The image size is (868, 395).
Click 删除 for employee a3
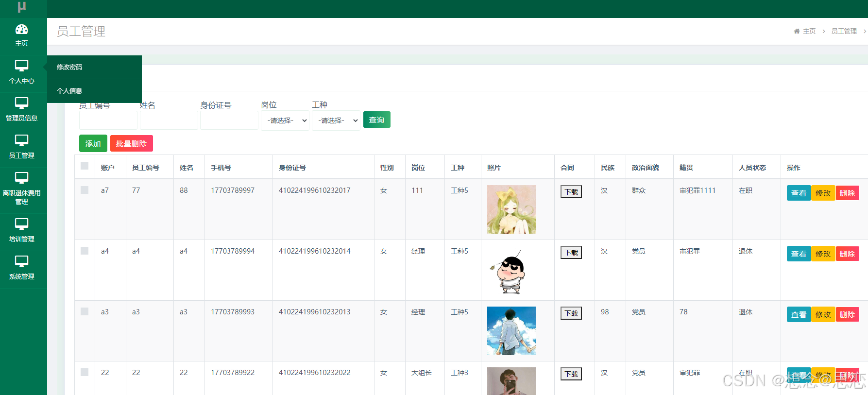pyautogui.click(x=847, y=314)
